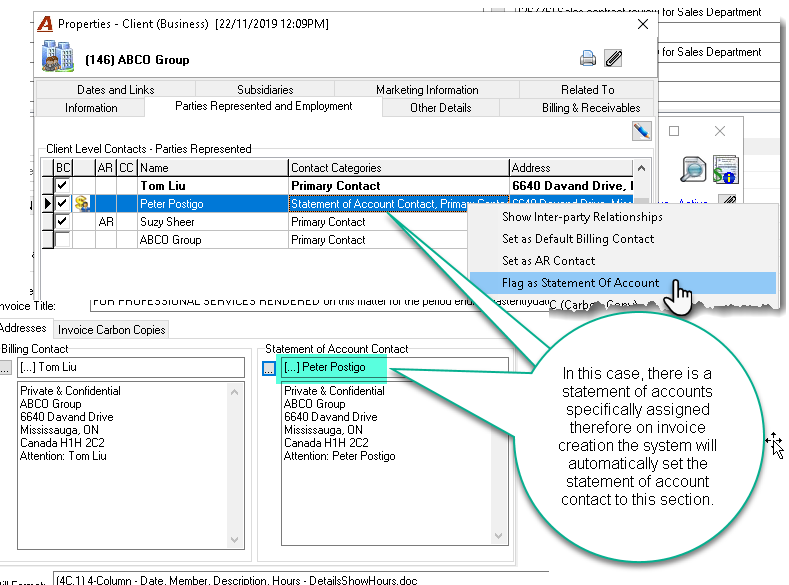Click Primary Contact category for Suzy Sheer
Viewport: 789px width, 585px height.
pos(378,222)
